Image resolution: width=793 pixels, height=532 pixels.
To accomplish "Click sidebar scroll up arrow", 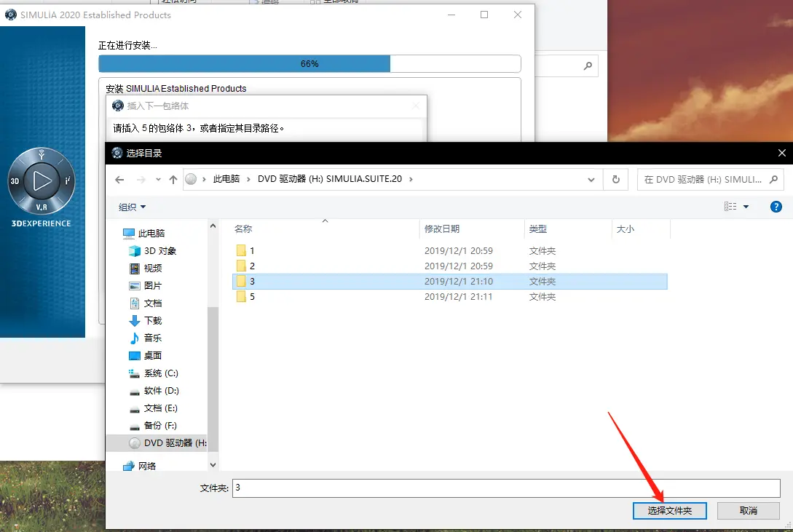I will pos(213,226).
